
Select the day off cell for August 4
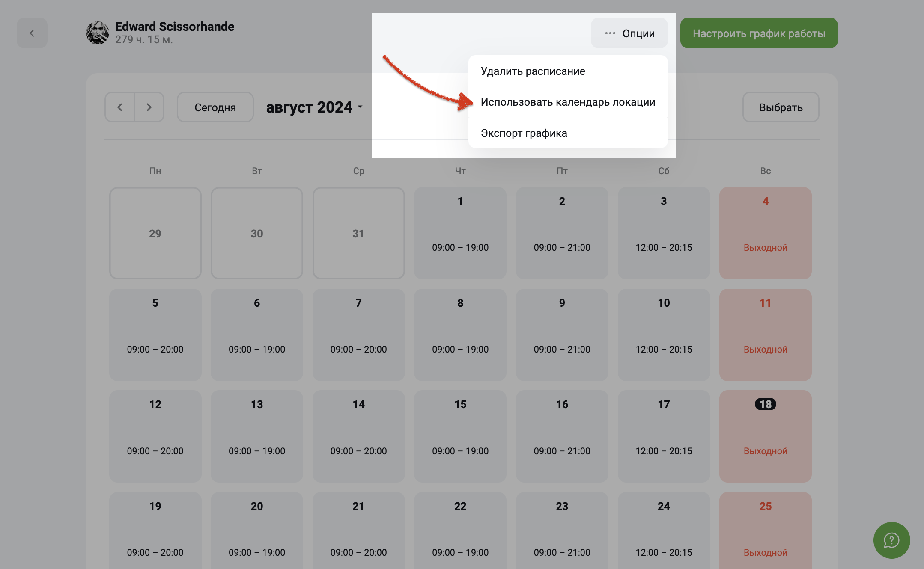click(x=765, y=233)
